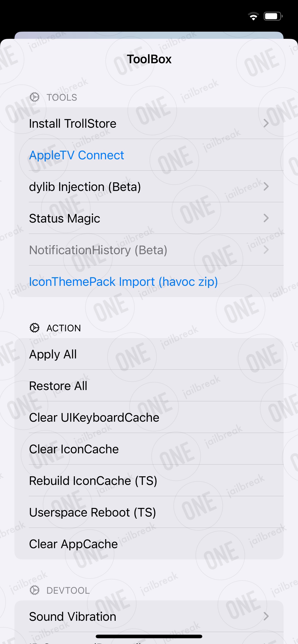Expand Install TrollStore chevron

click(266, 123)
